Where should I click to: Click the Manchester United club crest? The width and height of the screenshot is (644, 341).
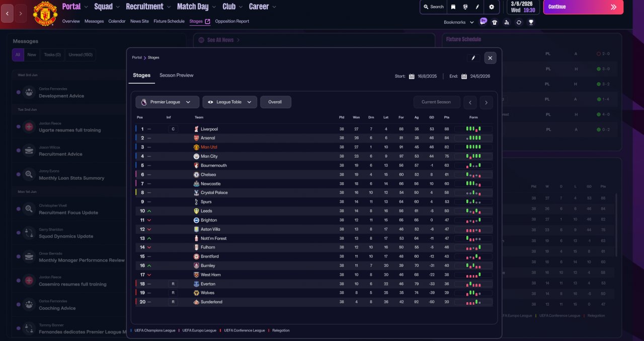(45, 14)
